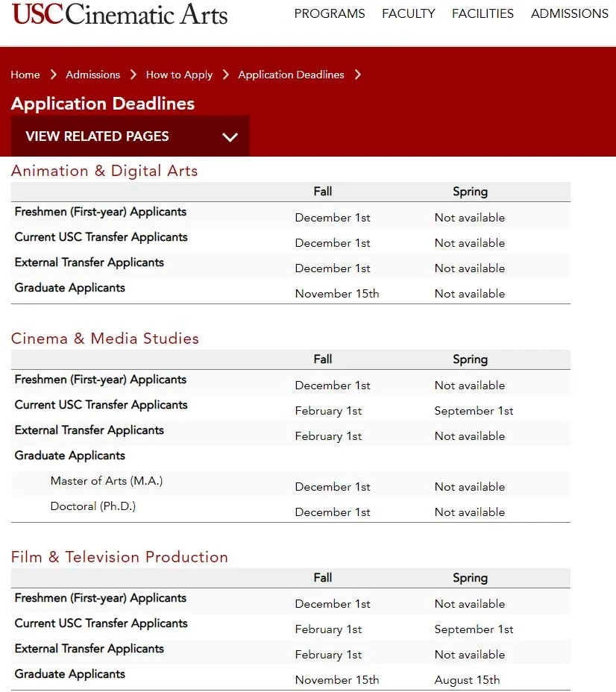Click September 1st in Film & Television table
The height and width of the screenshot is (692, 616).
(474, 629)
